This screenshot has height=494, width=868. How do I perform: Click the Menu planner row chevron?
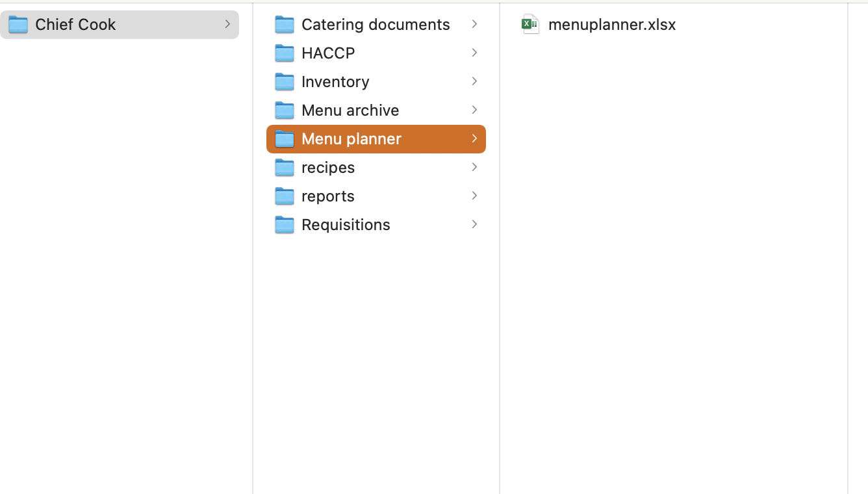point(474,138)
